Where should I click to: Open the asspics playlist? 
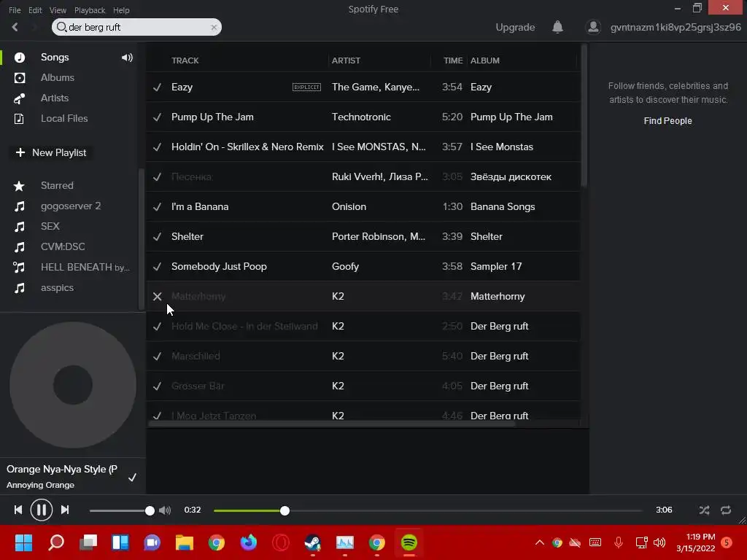click(x=57, y=287)
